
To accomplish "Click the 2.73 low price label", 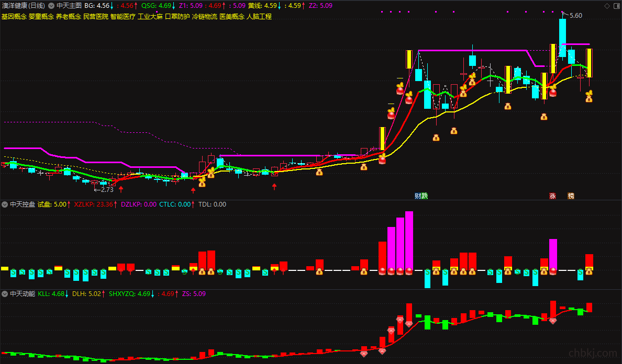I will pyautogui.click(x=107, y=190).
